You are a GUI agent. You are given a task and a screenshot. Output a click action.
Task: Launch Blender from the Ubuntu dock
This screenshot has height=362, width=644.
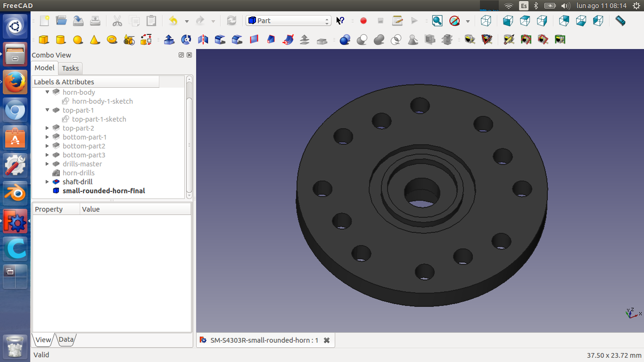pyautogui.click(x=15, y=193)
